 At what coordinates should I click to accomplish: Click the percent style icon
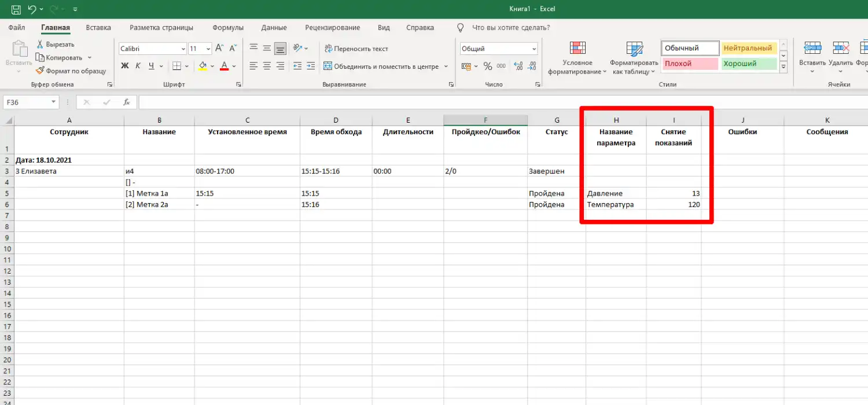487,66
